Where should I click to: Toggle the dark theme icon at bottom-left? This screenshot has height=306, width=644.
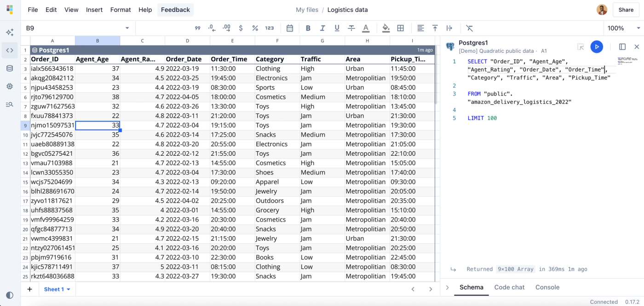tap(10, 295)
